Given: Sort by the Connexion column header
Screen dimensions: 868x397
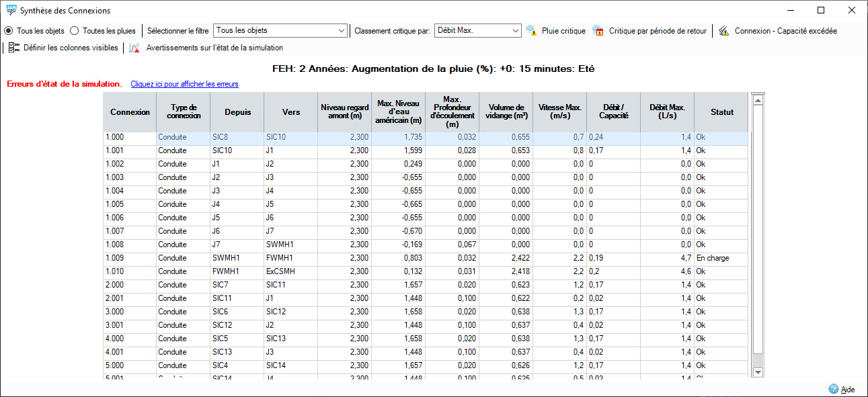Looking at the screenshot, I should click(x=130, y=112).
